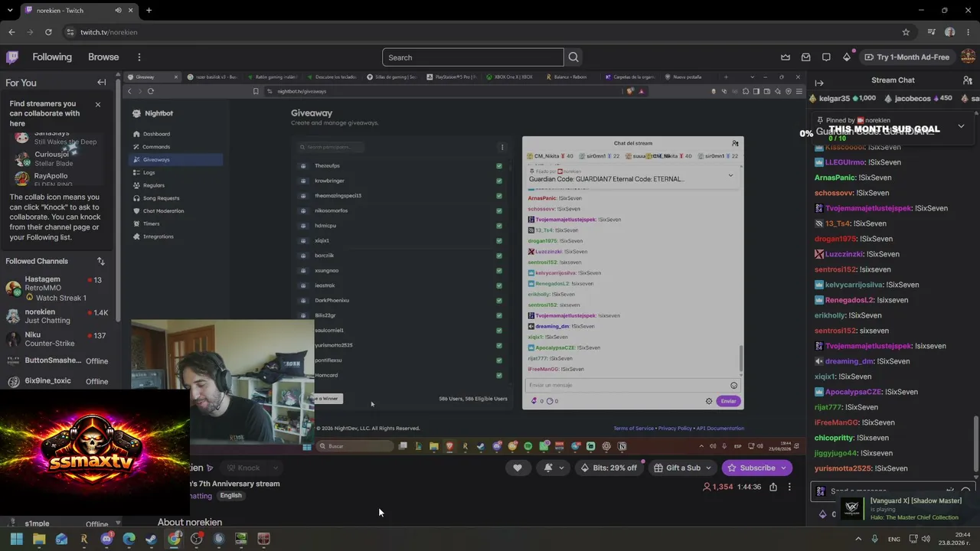The width and height of the screenshot is (980, 551).
Task: Select Song Requests in streamed Nightbot sidebar
Action: (161, 198)
